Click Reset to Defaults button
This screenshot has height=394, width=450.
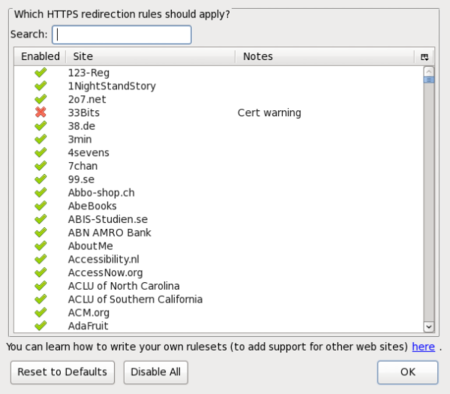(62, 372)
